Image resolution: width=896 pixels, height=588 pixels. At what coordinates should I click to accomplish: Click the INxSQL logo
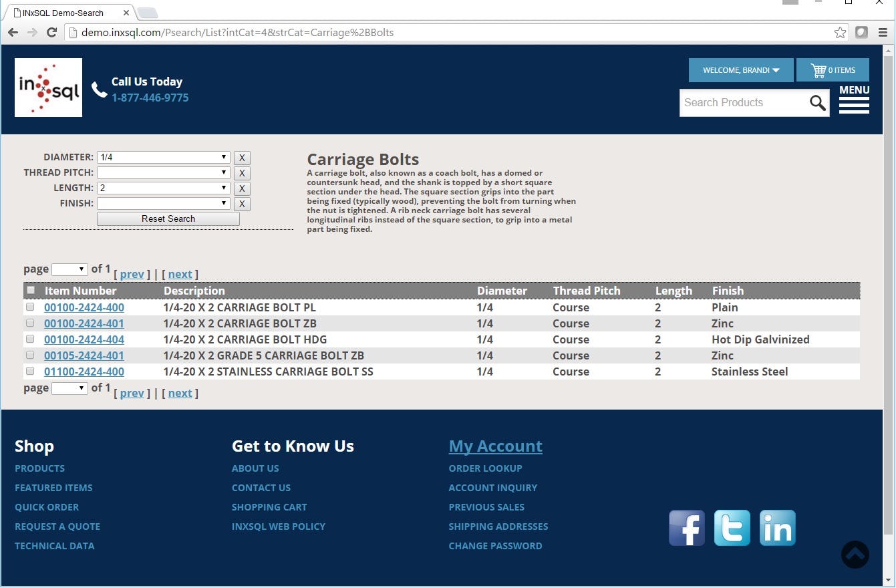47,87
